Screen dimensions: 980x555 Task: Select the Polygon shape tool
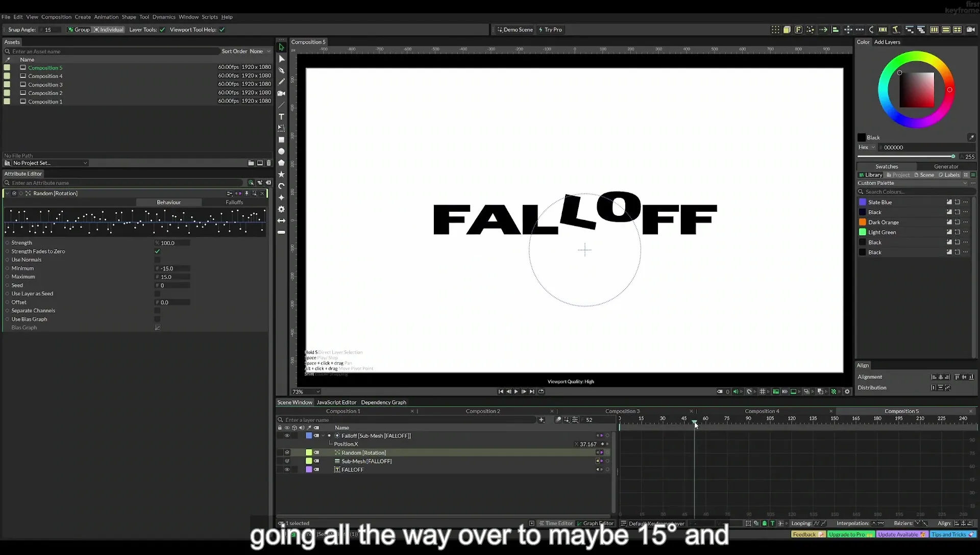281,163
